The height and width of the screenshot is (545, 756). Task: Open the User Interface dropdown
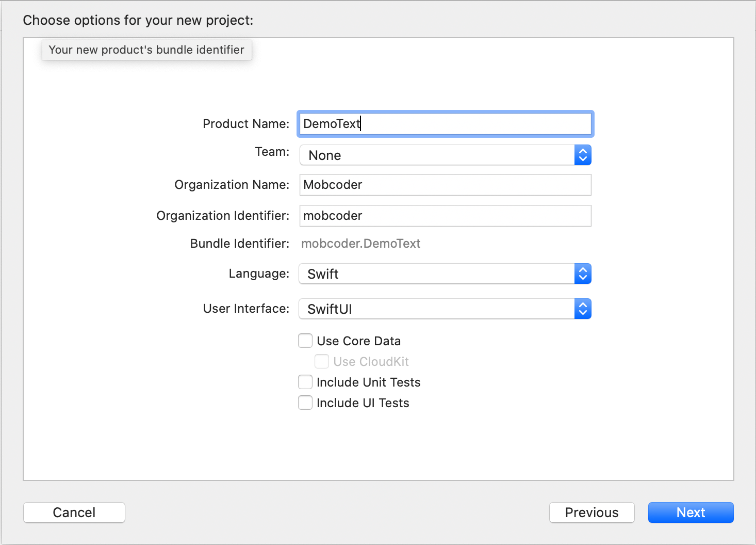(x=437, y=309)
